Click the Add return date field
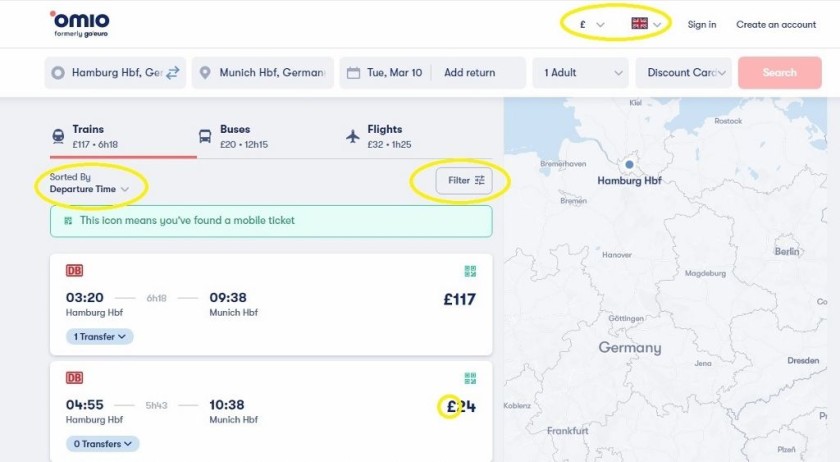840x462 pixels. click(469, 72)
